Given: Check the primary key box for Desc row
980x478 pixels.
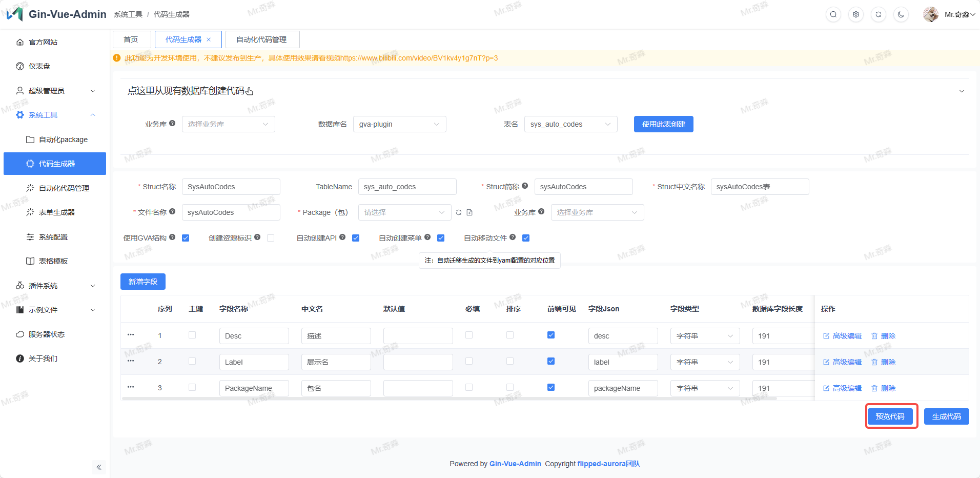Looking at the screenshot, I should tap(192, 335).
